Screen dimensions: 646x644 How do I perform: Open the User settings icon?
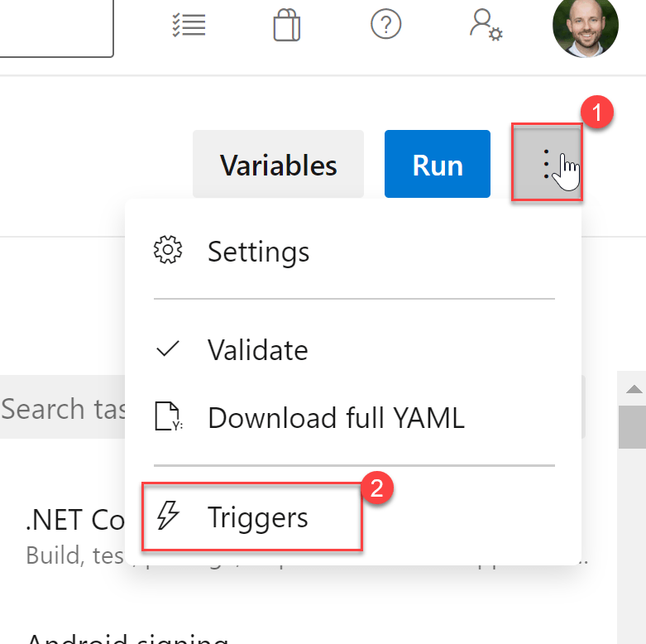pyautogui.click(x=486, y=26)
